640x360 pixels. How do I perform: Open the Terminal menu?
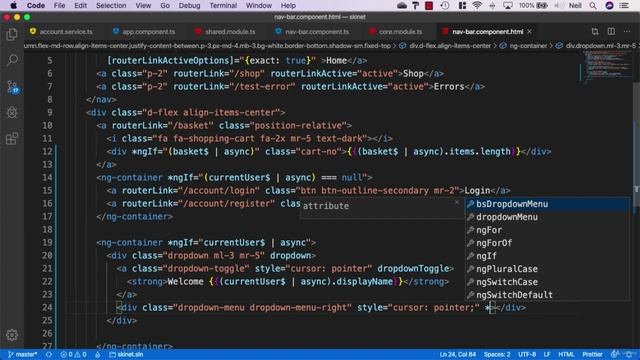click(x=223, y=5)
